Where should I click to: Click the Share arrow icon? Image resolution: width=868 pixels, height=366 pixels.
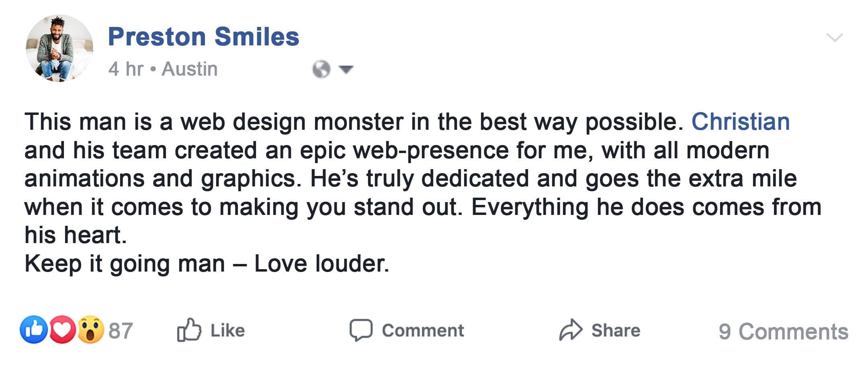(x=570, y=330)
